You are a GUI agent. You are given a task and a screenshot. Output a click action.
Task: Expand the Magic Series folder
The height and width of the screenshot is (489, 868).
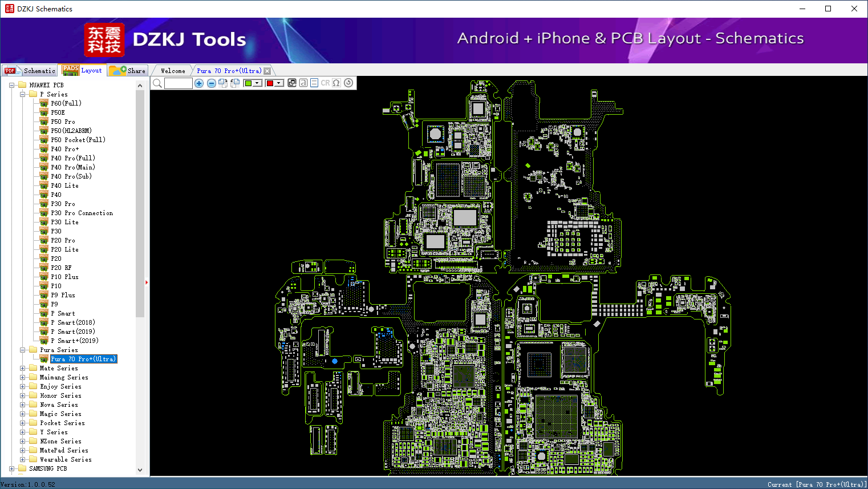click(x=22, y=414)
